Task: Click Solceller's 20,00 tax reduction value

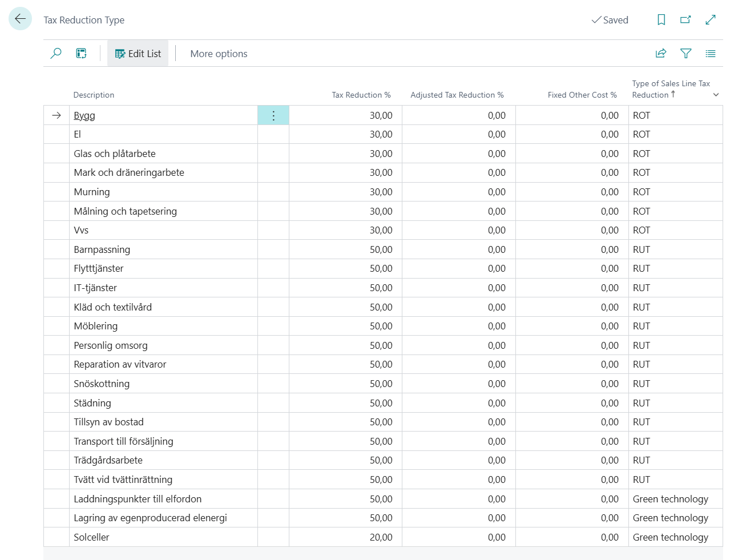Action: (x=381, y=537)
